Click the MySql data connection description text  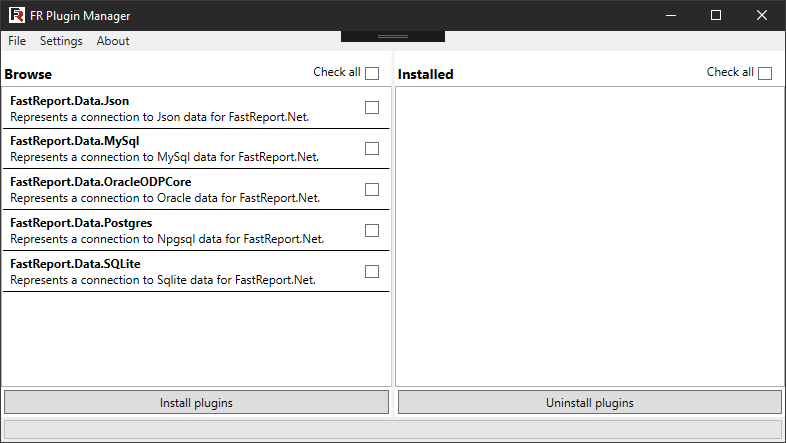coord(164,157)
